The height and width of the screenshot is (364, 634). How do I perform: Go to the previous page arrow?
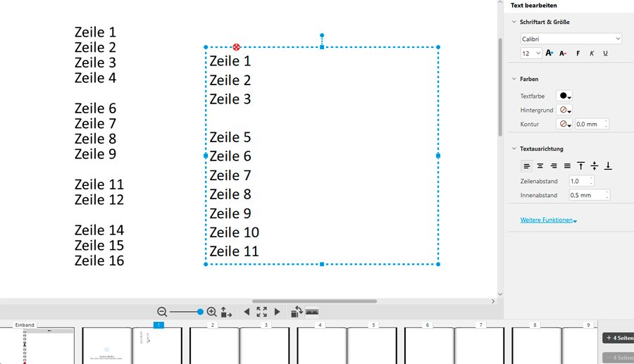click(x=247, y=312)
